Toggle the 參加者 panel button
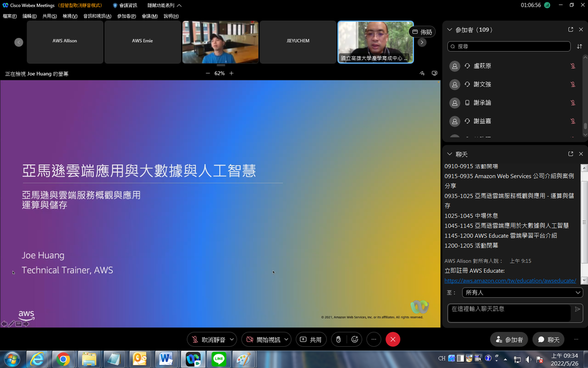Screen dimensions: 588x368 tap(509, 339)
